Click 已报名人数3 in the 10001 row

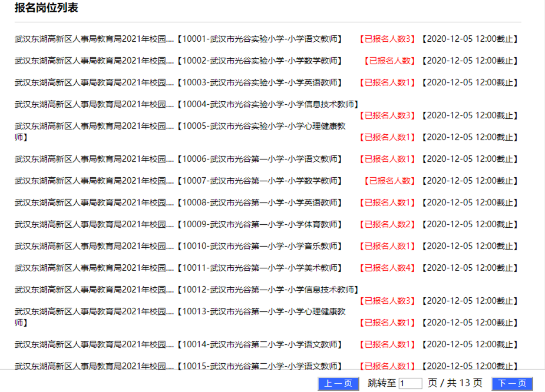pos(387,39)
